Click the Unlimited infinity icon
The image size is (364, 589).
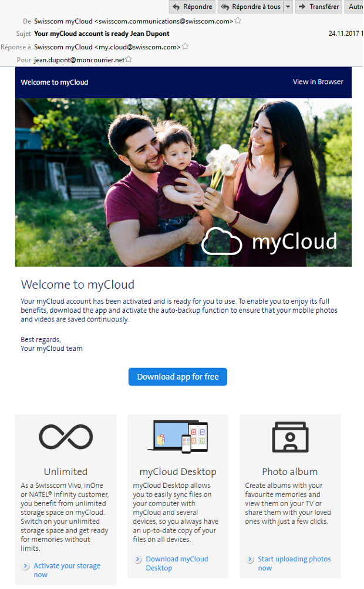66,437
